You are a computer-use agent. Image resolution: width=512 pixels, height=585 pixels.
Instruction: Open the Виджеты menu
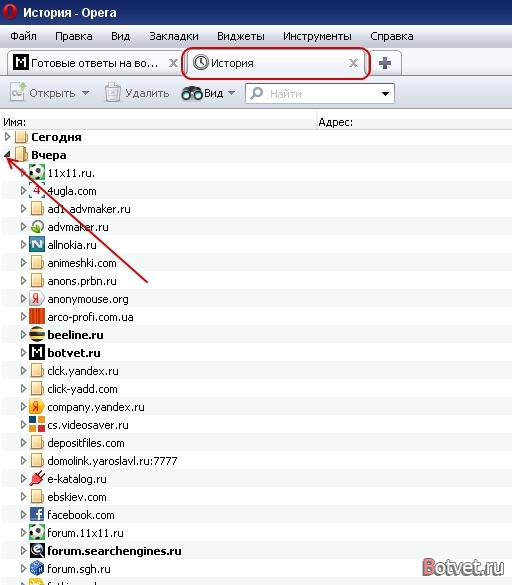pyautogui.click(x=241, y=36)
